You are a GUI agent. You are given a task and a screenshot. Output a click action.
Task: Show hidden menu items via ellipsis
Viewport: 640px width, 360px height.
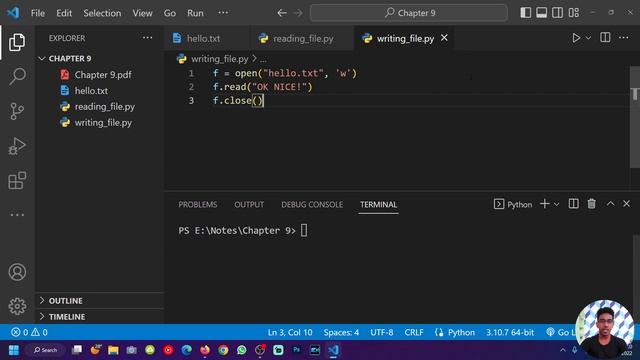tap(223, 13)
